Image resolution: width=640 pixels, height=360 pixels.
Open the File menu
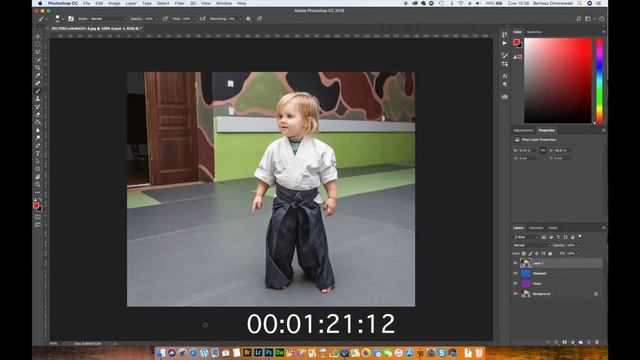pos(87,3)
